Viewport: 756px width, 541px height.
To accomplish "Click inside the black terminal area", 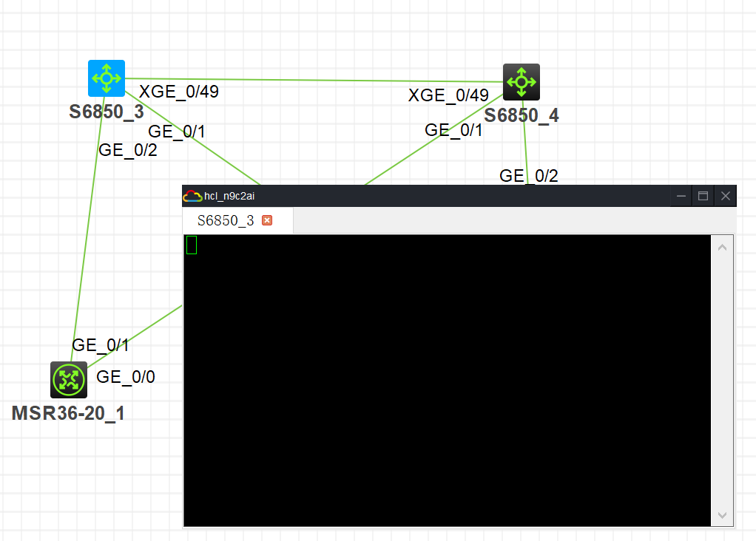I will pos(447,381).
